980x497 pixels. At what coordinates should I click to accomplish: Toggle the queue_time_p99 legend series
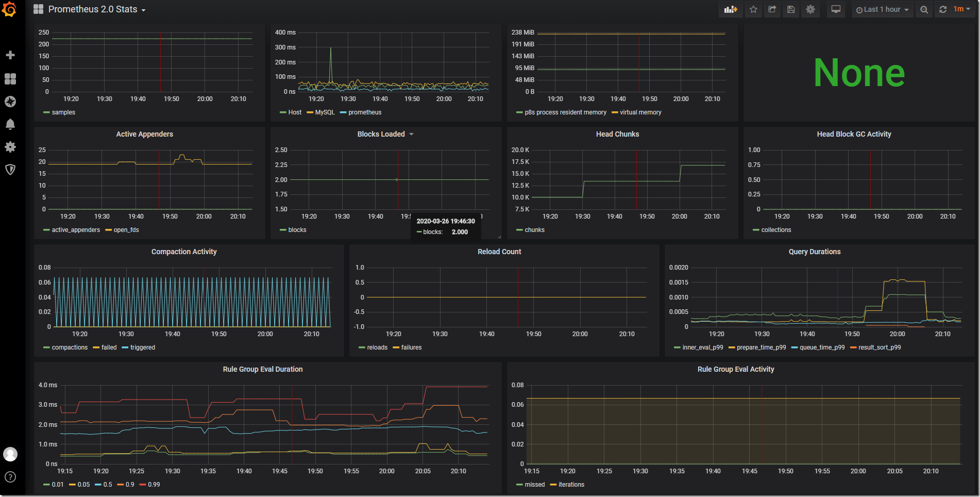[x=822, y=347]
